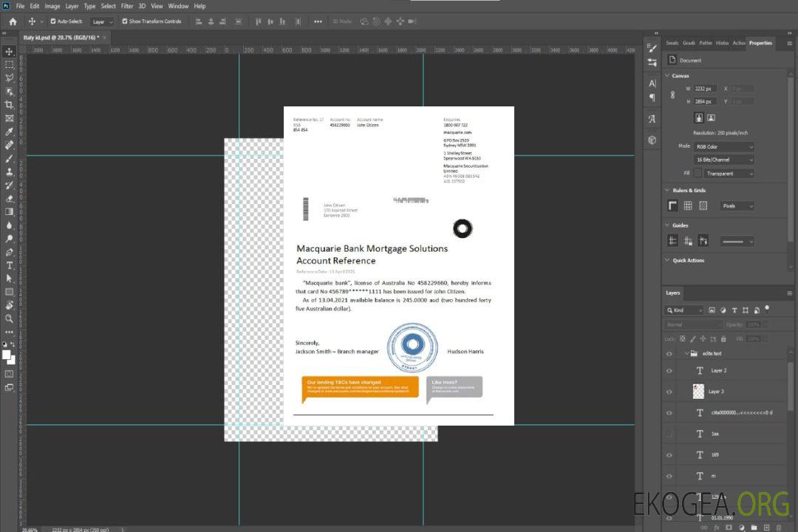Click the canvas width input field
The image size is (798, 532).
(x=705, y=89)
